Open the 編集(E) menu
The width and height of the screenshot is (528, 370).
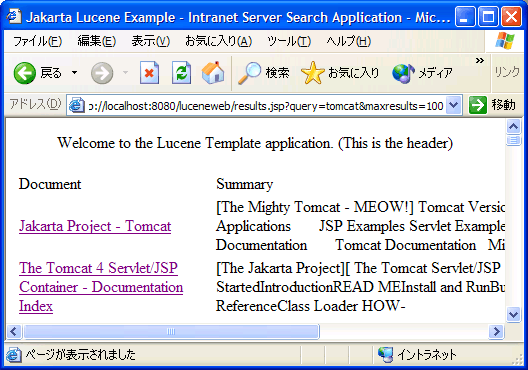[97, 41]
